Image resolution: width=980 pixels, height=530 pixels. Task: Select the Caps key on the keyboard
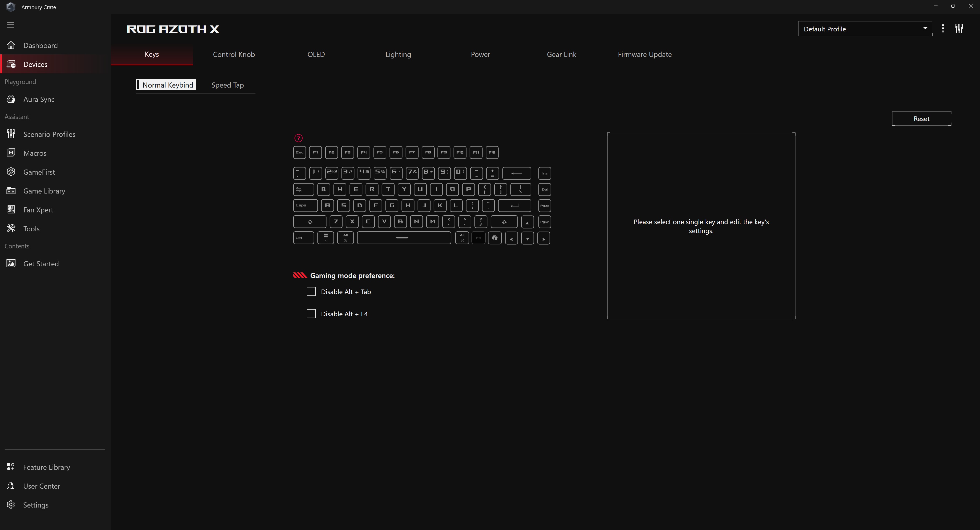305,206
